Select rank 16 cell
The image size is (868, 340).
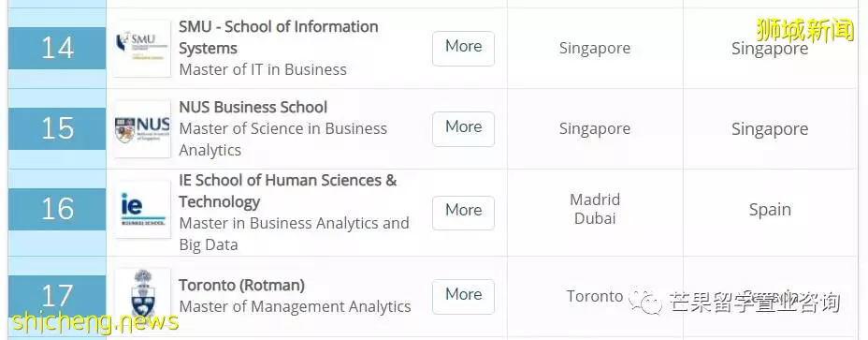[57, 209]
